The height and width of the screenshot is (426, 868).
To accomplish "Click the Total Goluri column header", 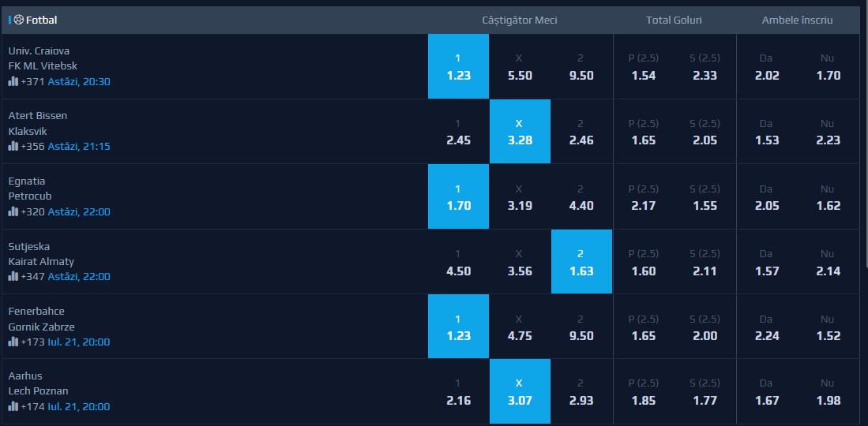I will (x=674, y=21).
